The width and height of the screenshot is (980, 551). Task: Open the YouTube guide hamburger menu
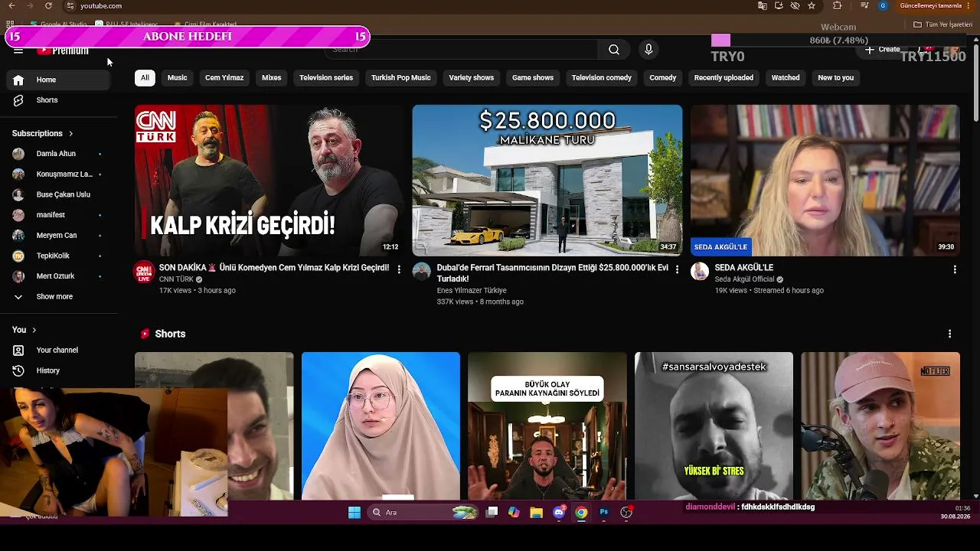tap(18, 51)
